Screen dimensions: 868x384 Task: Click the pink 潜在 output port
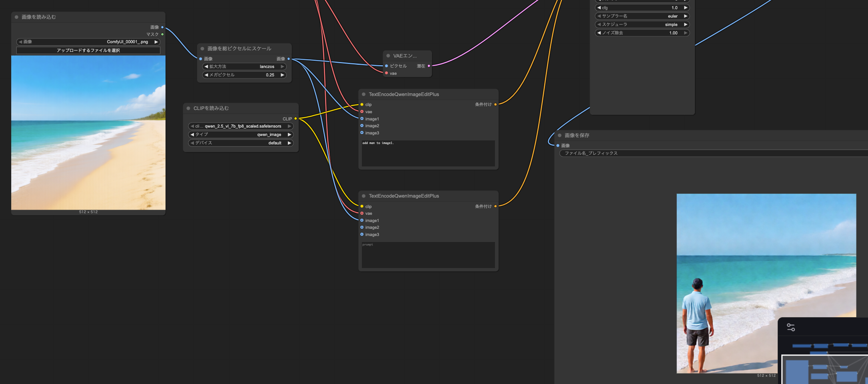tap(429, 66)
